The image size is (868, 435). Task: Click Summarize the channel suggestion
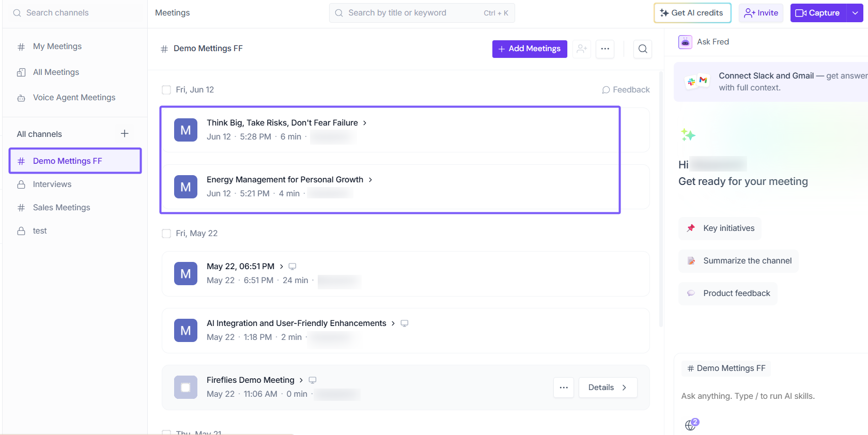point(738,261)
